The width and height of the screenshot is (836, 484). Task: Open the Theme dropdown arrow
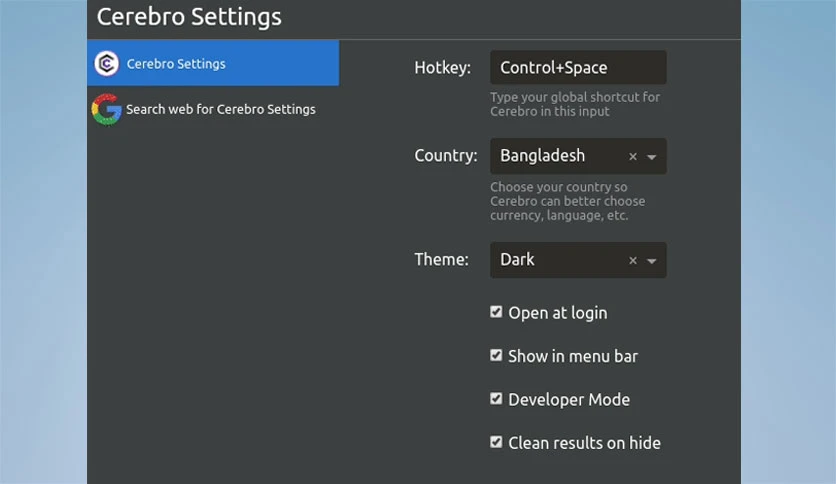[652, 261]
